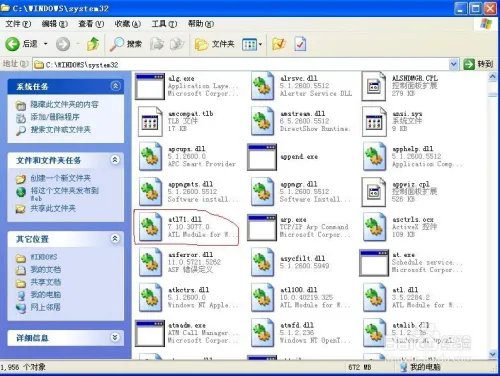Select the asctrls.ocx file icon
Image resolution: width=500 pixels, height=376 pixels.
374,228
